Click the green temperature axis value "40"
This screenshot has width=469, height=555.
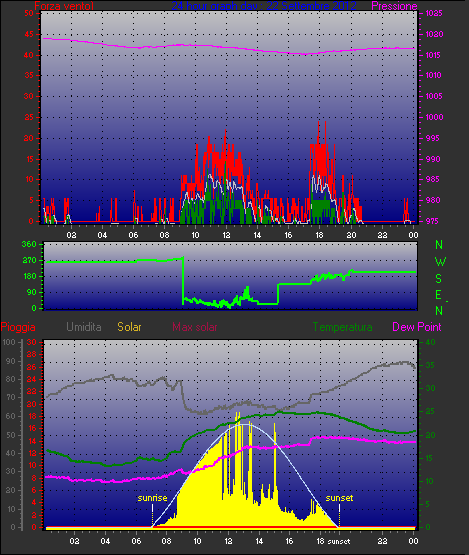[430, 342]
